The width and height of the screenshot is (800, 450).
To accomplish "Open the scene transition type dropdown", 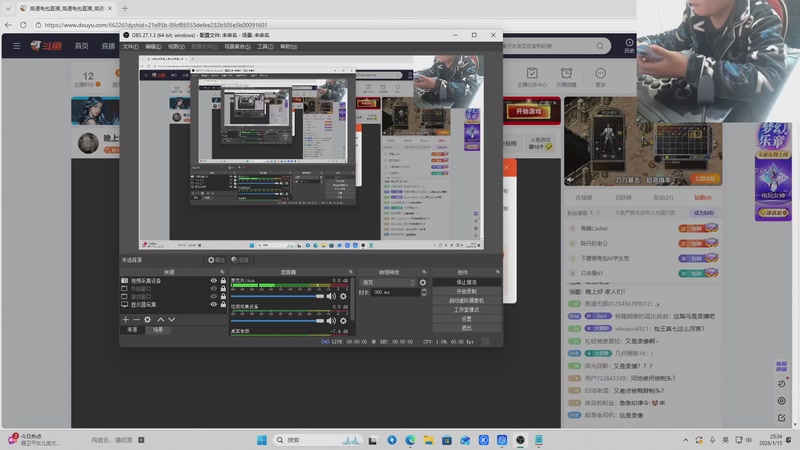I will pyautogui.click(x=388, y=282).
